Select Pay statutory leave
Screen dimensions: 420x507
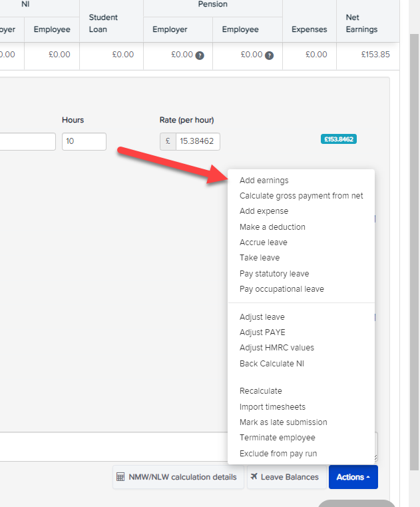tap(274, 274)
